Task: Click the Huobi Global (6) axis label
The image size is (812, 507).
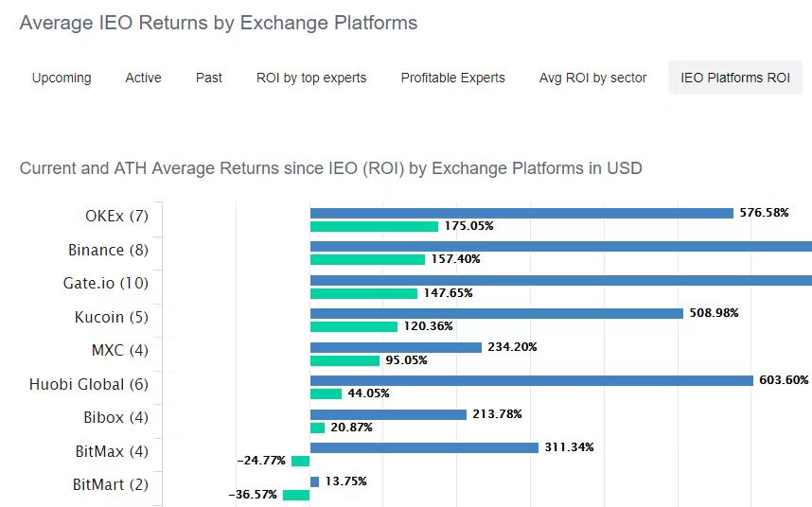Action: (x=89, y=384)
